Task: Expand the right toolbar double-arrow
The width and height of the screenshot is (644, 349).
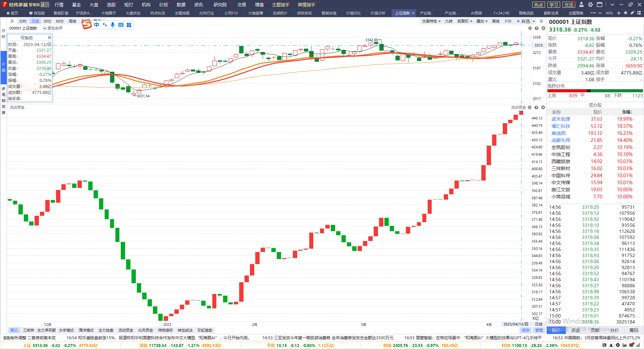Action: tap(541, 21)
